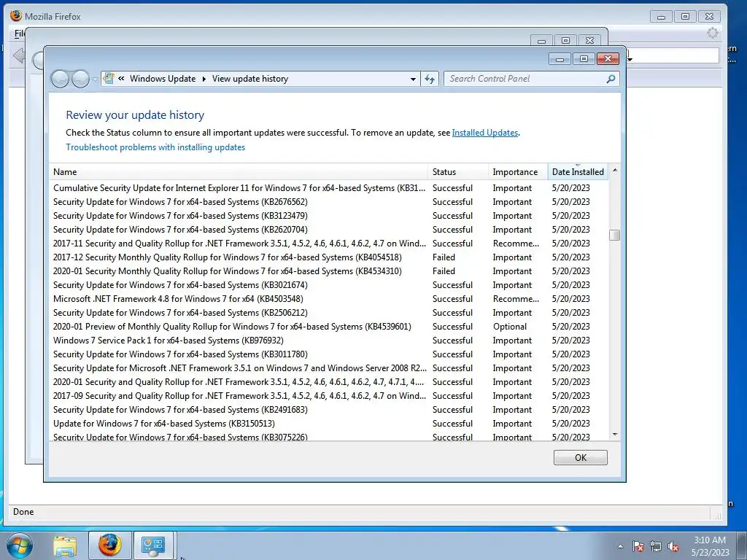Select the KB2491683 security update row
Viewport: 747px width, 560px height.
[x=329, y=410]
